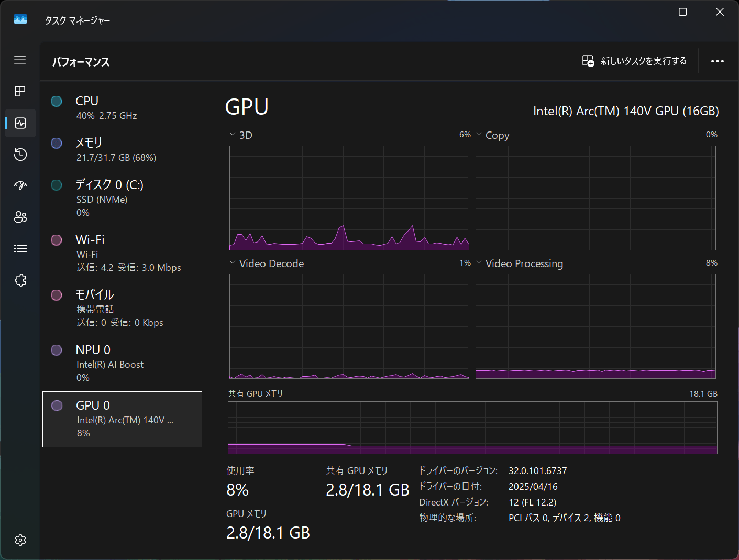
Task: Click the Video Decode graph
Action: tap(349, 326)
